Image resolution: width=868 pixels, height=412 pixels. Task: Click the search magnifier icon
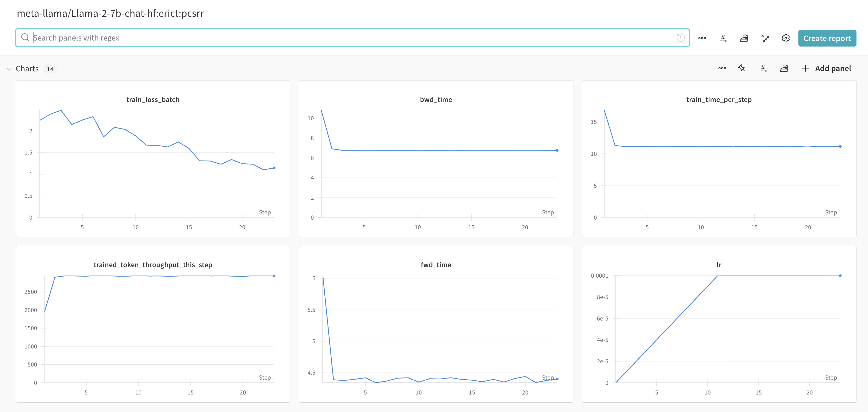(25, 37)
